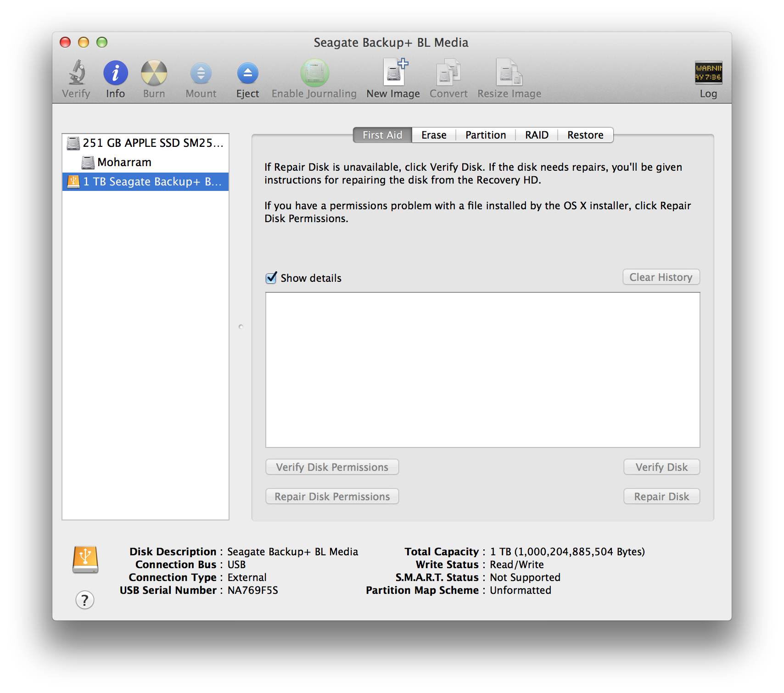Click the Read/Write status value
Viewport: 784px width, 693px height.
(x=517, y=564)
